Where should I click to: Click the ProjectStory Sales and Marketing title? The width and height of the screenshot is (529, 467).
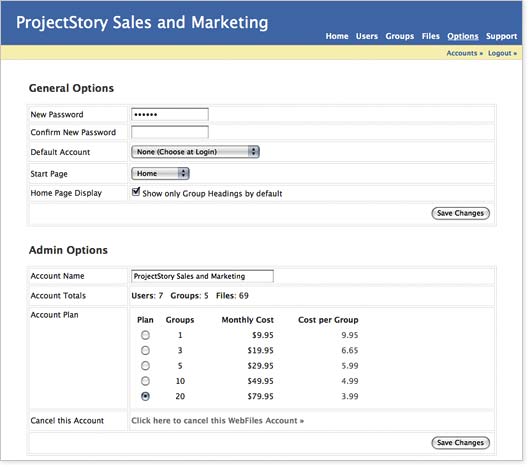pyautogui.click(x=142, y=23)
